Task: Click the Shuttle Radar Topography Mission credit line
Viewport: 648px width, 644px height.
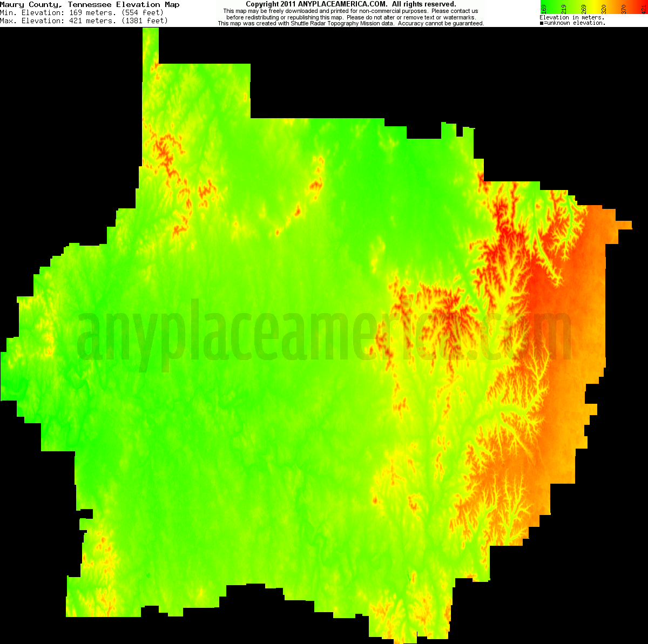Action: 351,23
